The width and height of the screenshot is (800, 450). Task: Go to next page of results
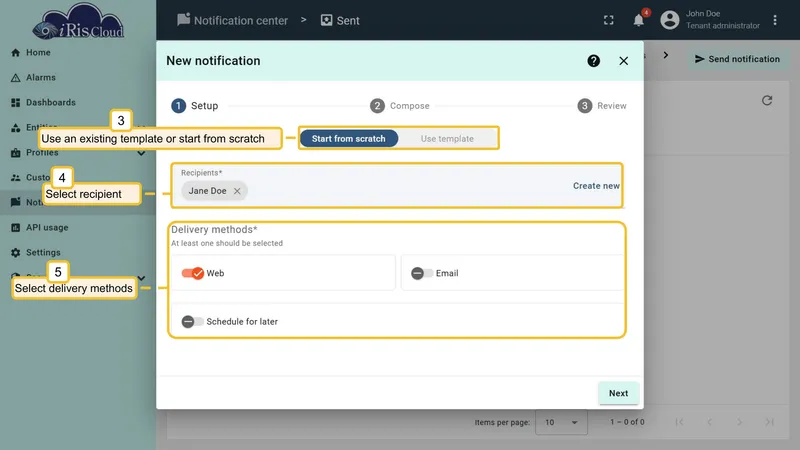(x=739, y=422)
